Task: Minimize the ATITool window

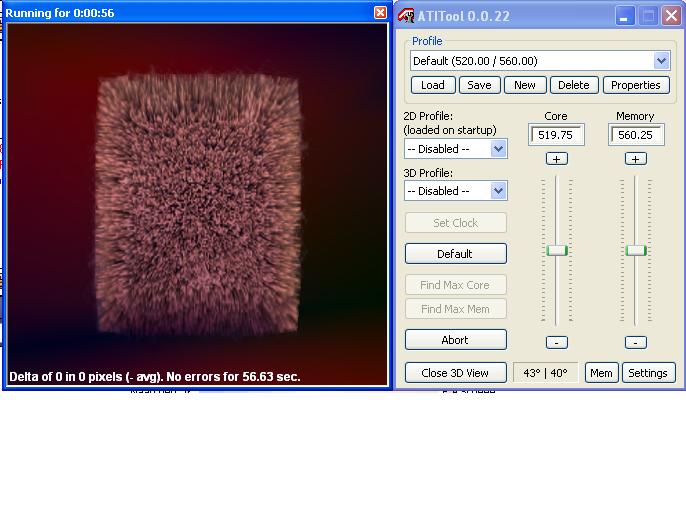Action: [624, 15]
